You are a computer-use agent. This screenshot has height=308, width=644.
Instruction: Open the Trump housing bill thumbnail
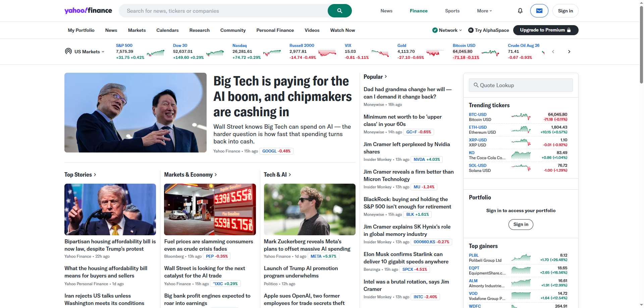(x=110, y=209)
